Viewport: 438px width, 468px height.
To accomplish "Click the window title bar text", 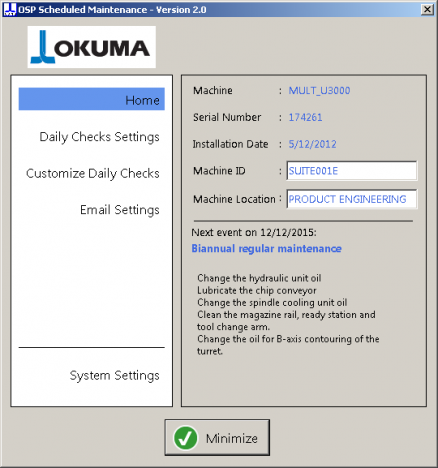I will tap(112, 10).
